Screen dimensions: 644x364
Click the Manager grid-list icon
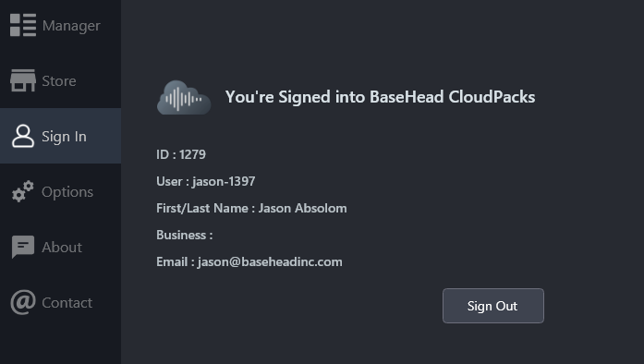tap(23, 25)
